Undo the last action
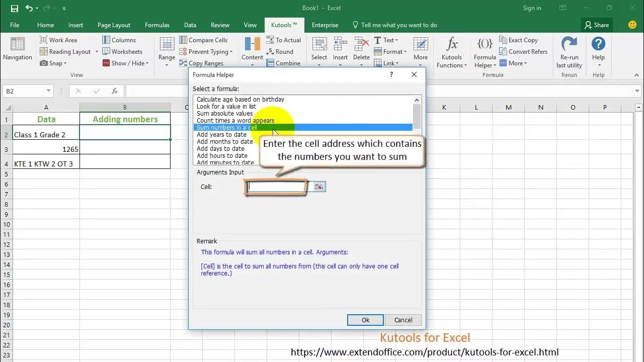 (29, 8)
